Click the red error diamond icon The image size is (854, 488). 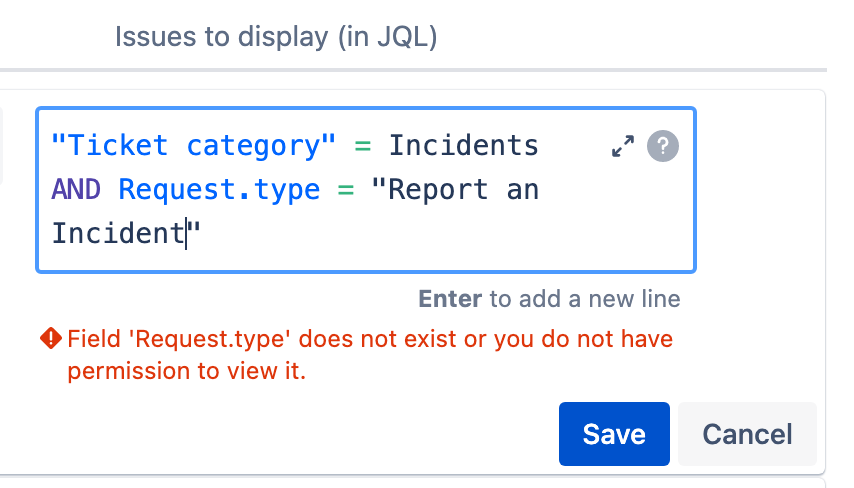51,338
